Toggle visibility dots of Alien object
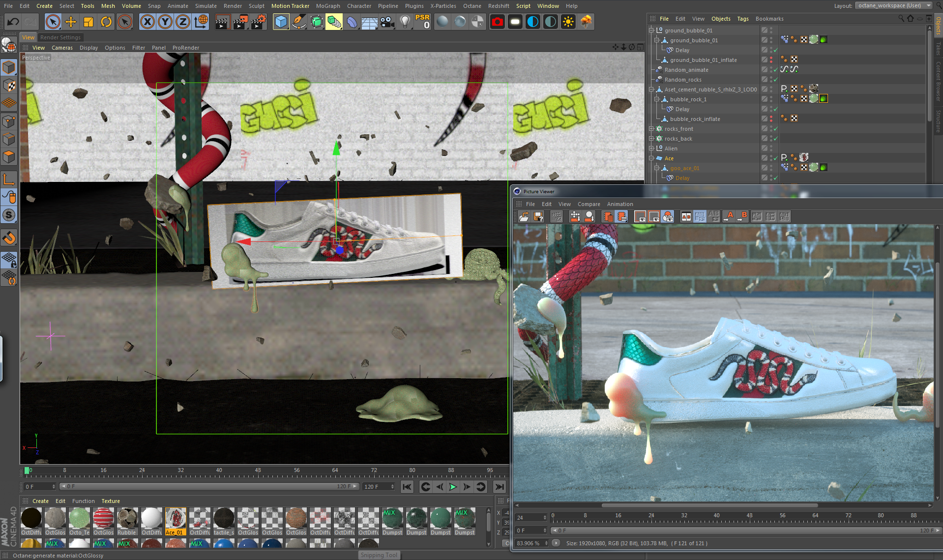Screen dimensions: 943x560 pos(770,148)
